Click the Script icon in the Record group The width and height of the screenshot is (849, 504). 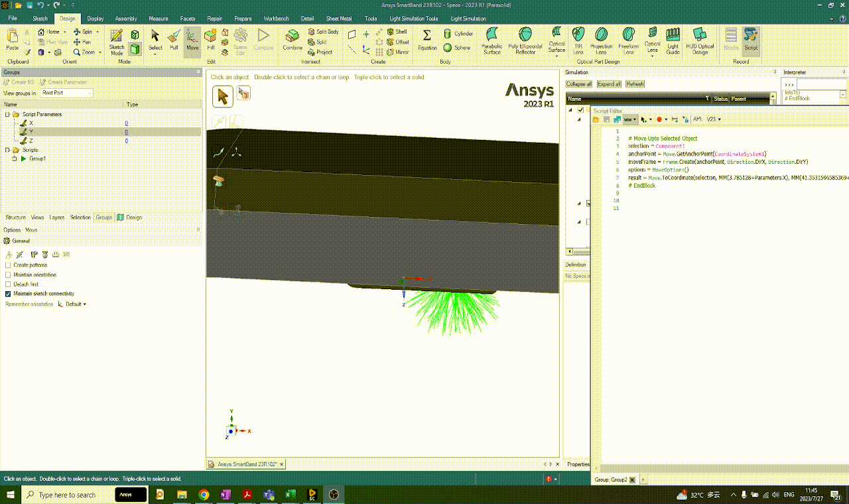pyautogui.click(x=751, y=41)
